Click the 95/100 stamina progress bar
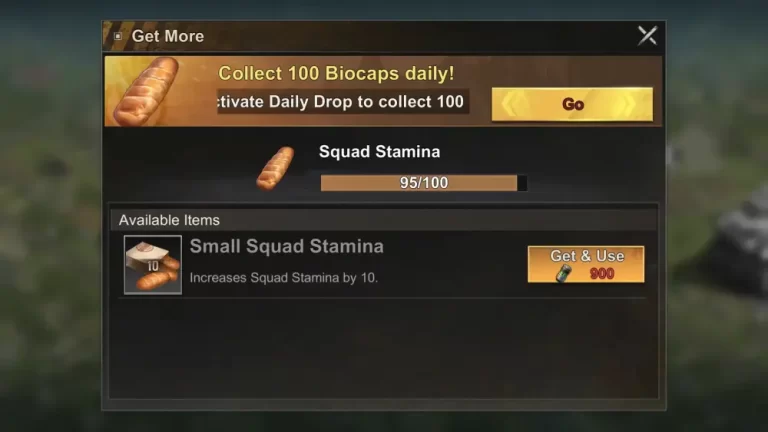The image size is (768, 432). (424, 183)
